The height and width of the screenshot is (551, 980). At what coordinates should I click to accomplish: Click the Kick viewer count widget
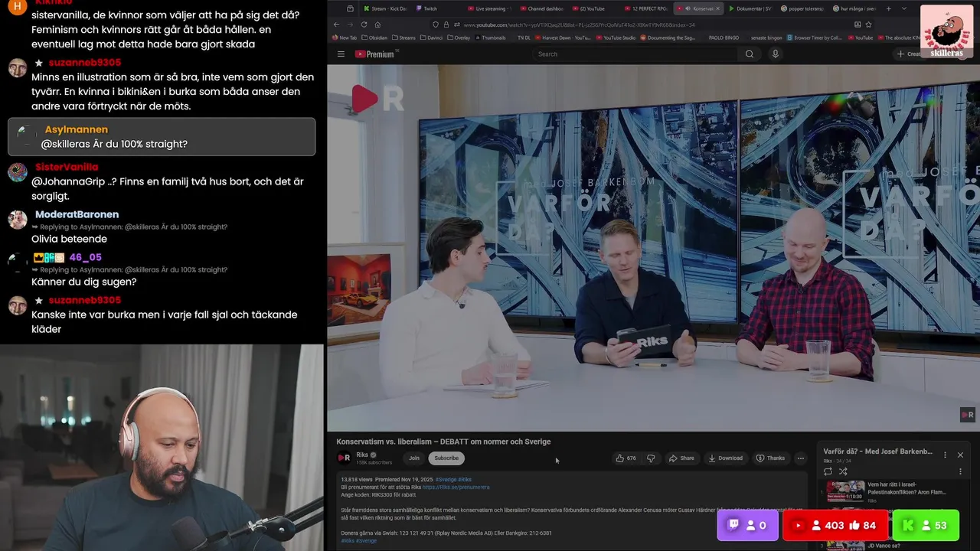pyautogui.click(x=926, y=526)
